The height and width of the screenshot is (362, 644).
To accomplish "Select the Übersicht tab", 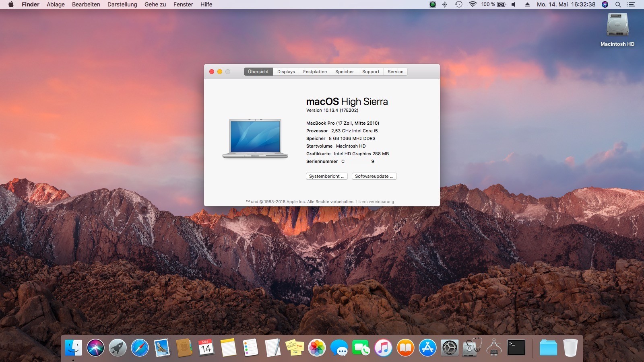I will pos(258,72).
